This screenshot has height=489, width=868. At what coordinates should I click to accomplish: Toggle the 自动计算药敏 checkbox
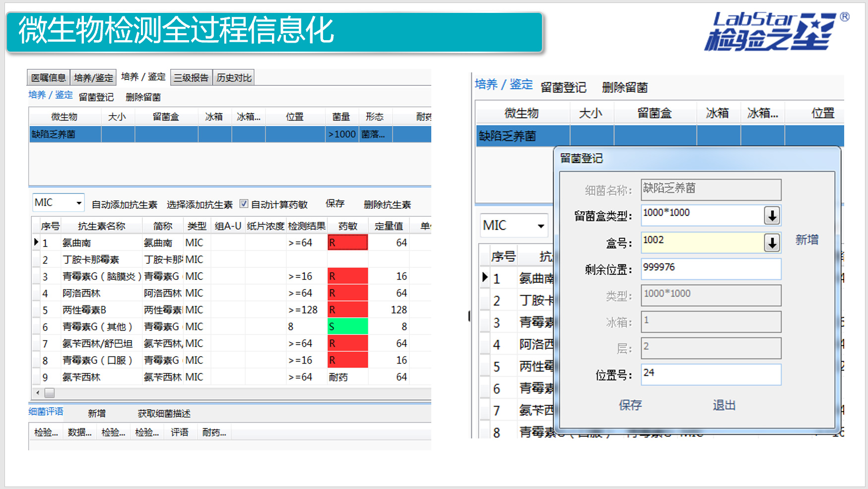coord(244,203)
